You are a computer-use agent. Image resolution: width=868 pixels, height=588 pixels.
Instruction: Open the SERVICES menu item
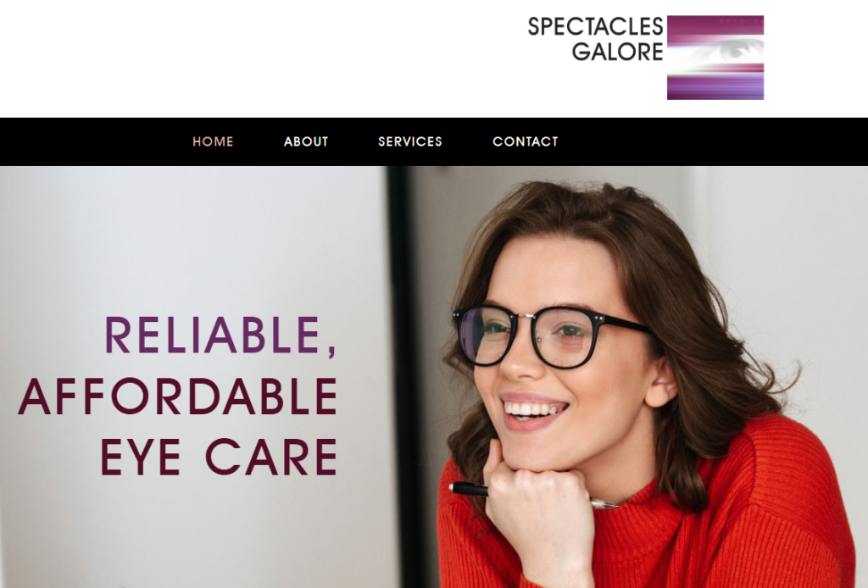[x=410, y=141]
